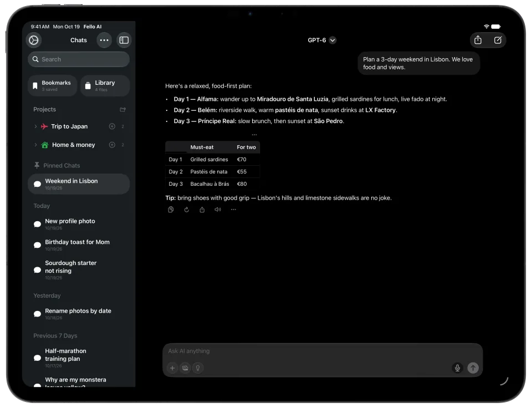Open more options under the response
The height and width of the screenshot is (408, 532).
pyautogui.click(x=233, y=210)
